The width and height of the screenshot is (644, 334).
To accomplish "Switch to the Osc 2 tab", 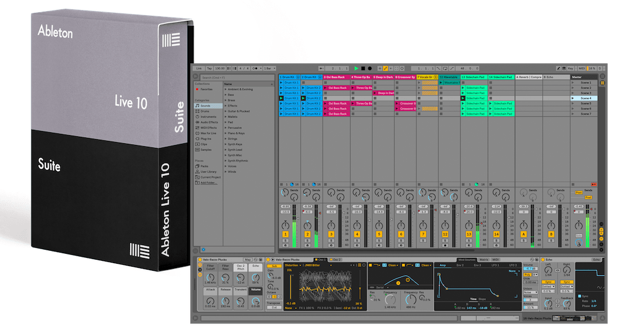I will 337,260.
